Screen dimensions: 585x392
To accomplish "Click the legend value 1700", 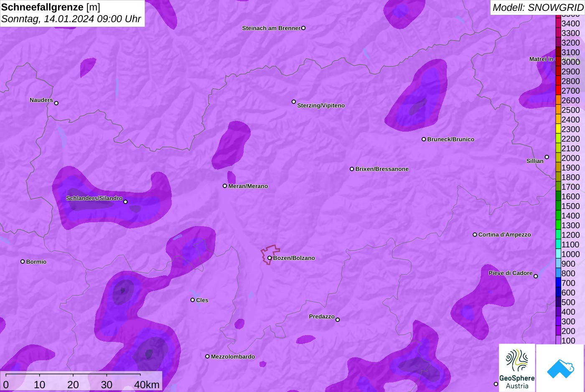I will (x=570, y=187).
